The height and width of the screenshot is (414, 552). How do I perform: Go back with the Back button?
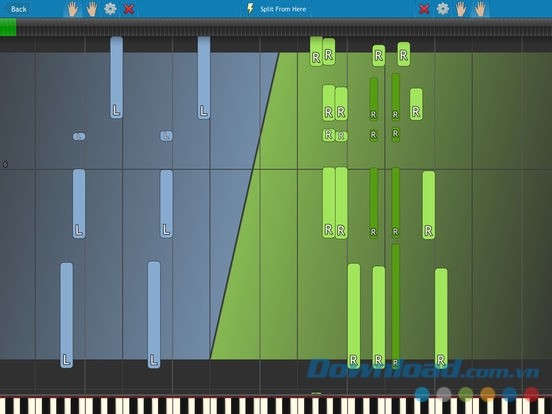(18, 9)
